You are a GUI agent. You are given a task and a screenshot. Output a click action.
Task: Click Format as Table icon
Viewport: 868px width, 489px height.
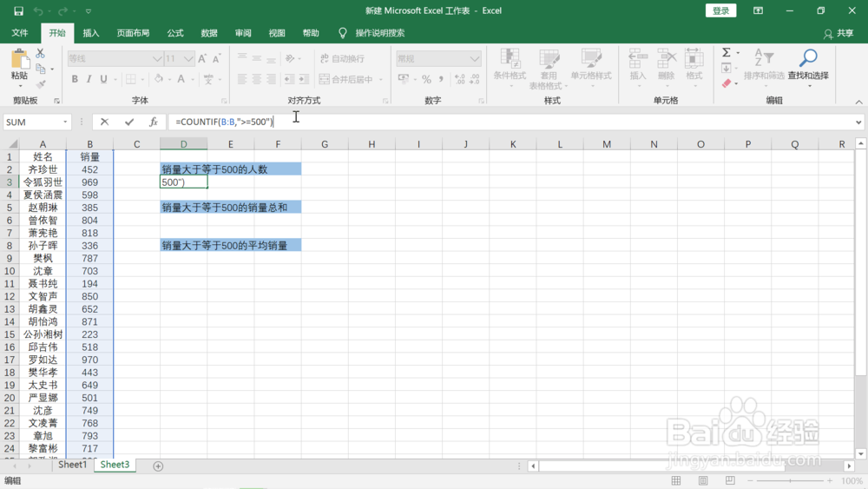(x=549, y=58)
